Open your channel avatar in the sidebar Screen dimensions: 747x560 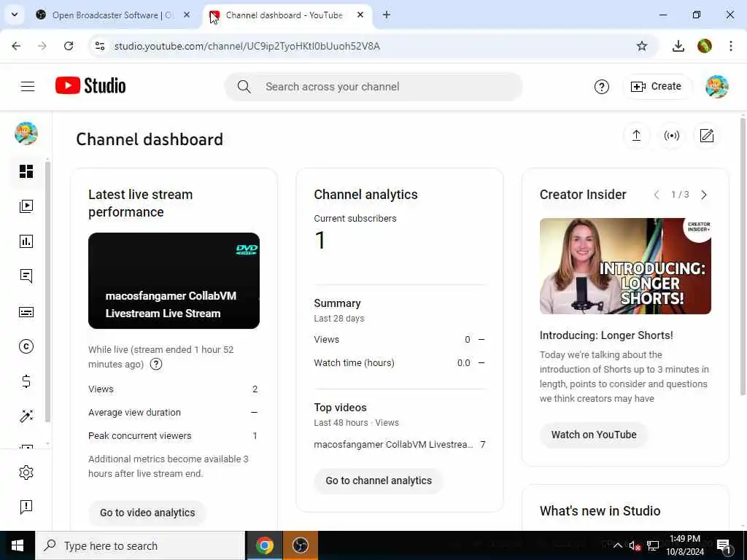coord(26,133)
